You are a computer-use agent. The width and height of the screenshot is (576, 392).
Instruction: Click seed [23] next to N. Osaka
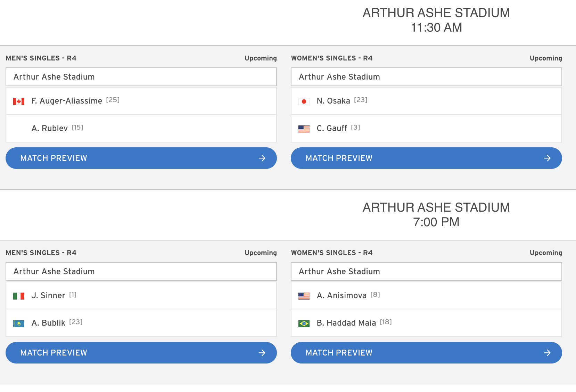coord(361,100)
